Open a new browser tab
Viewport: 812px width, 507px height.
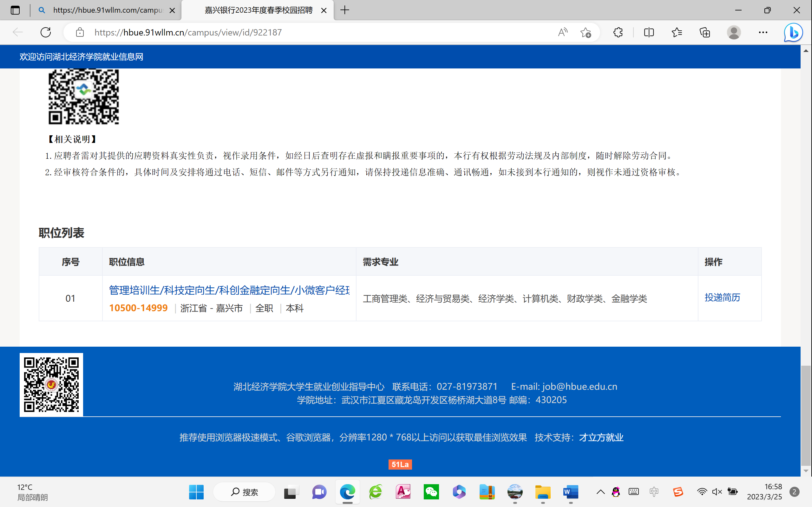344,10
